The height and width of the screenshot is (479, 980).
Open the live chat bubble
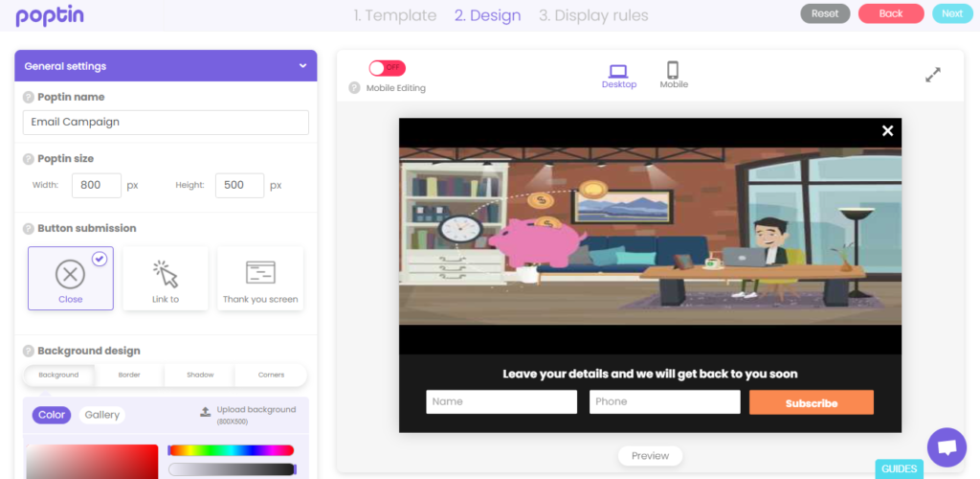point(947,447)
